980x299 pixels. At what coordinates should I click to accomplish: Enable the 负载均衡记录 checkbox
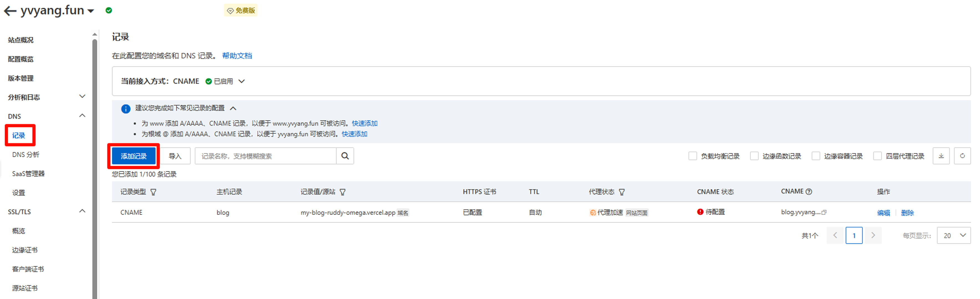click(x=693, y=156)
